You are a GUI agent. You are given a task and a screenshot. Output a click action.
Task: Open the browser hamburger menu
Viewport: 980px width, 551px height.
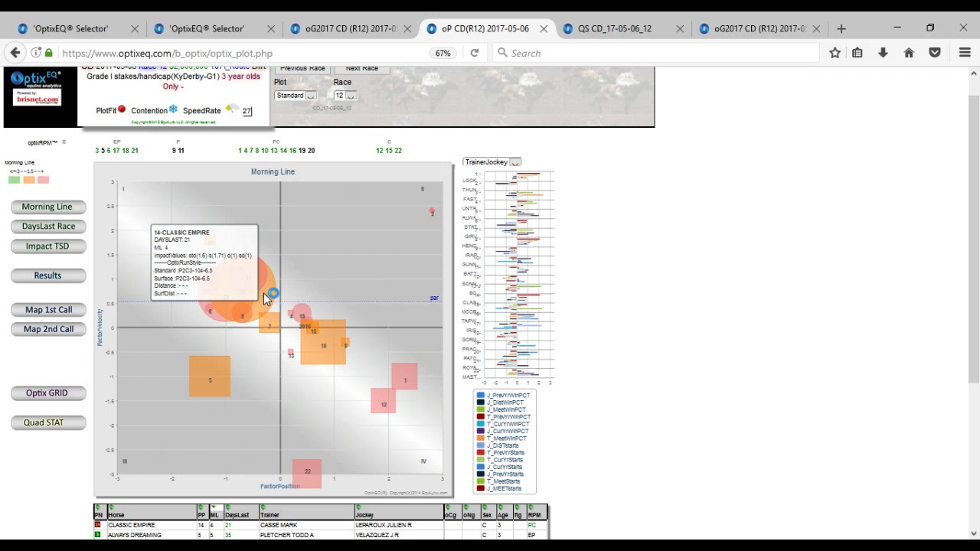(x=965, y=53)
